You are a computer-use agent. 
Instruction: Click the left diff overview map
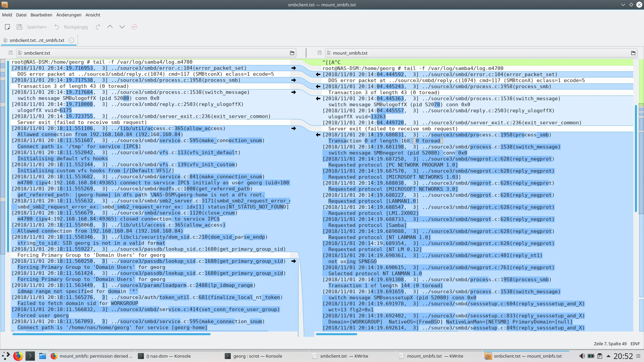coord(3,195)
